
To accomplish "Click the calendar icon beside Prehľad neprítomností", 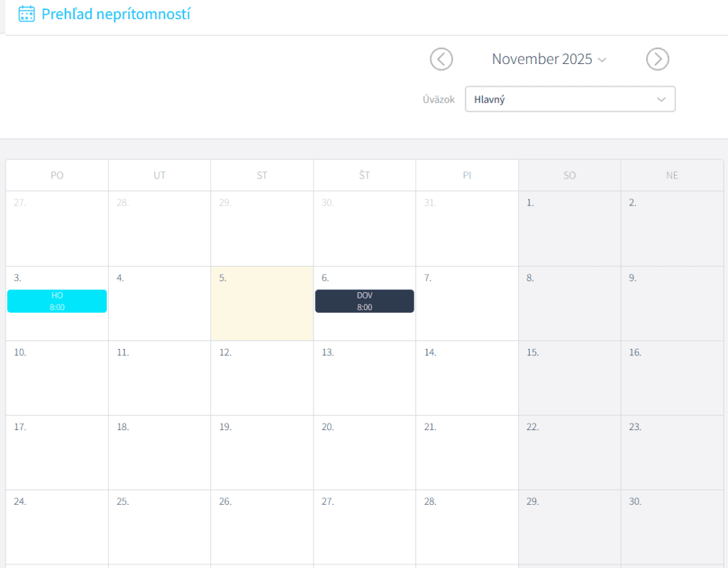I will 26,14.
